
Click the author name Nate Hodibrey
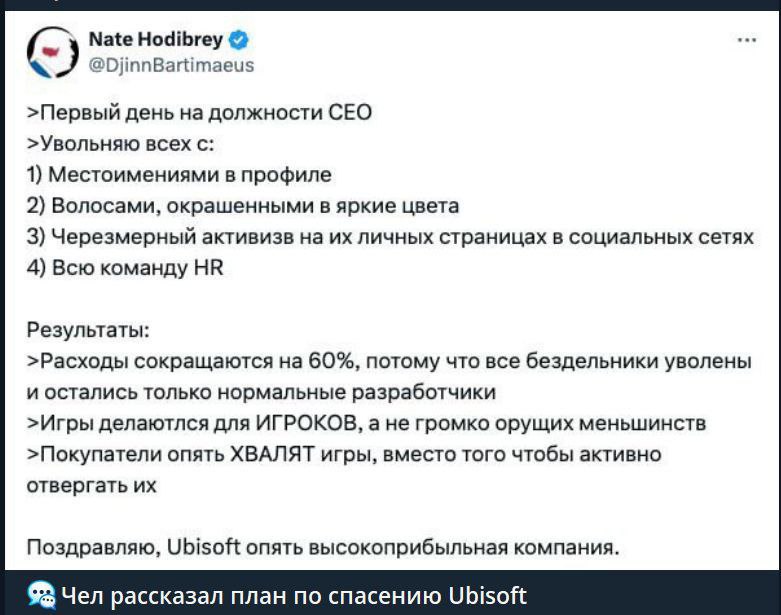coord(155,42)
